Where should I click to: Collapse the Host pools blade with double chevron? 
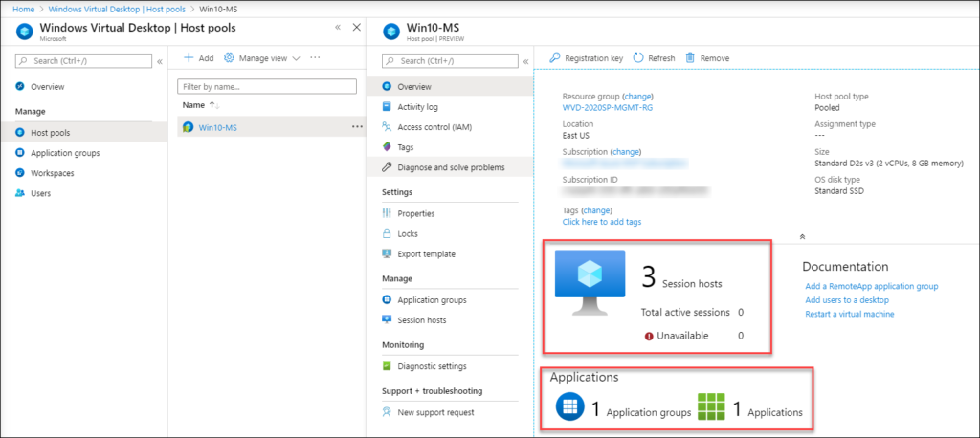338,28
